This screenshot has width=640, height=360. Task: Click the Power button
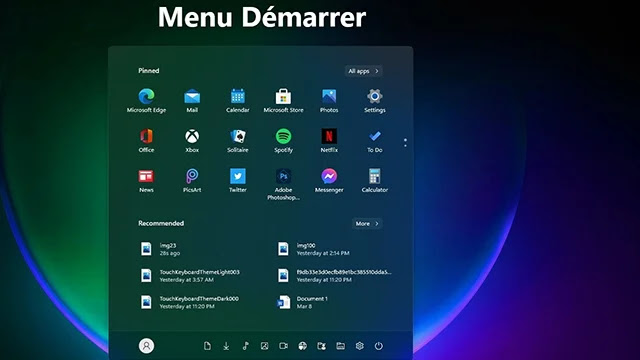tap(379, 346)
